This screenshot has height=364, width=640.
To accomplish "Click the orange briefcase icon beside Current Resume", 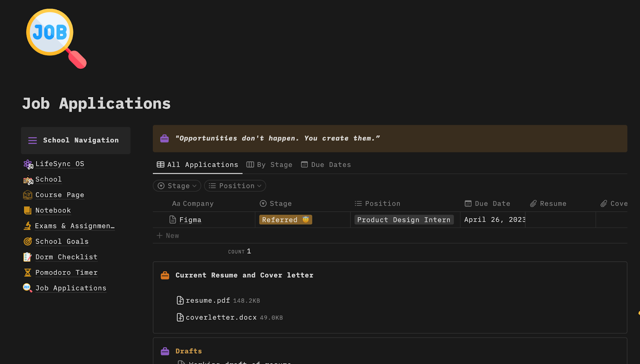I will (165, 275).
